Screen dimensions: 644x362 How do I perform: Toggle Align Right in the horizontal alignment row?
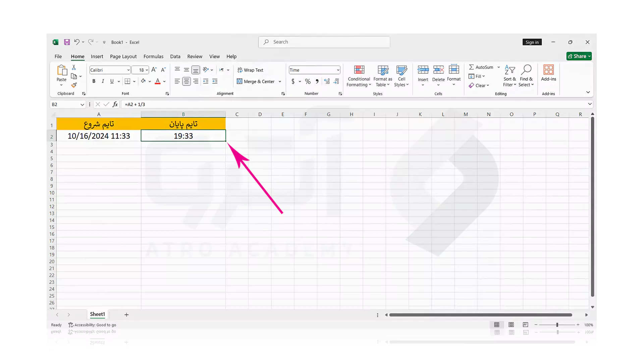click(196, 81)
